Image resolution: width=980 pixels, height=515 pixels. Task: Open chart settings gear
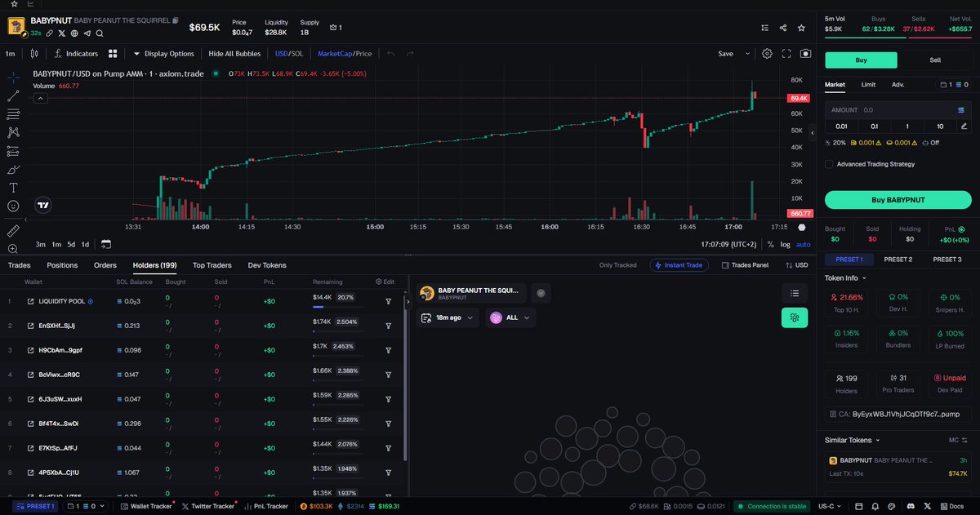click(767, 54)
